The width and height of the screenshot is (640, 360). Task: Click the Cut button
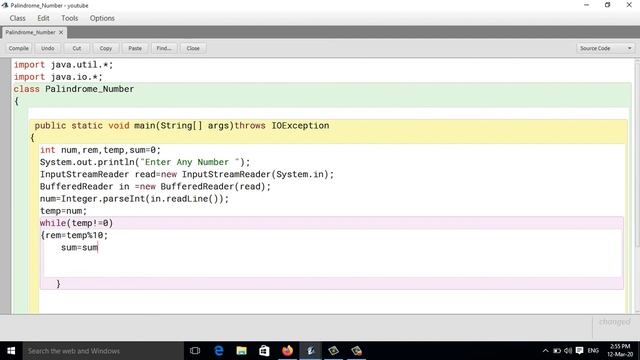tap(77, 48)
